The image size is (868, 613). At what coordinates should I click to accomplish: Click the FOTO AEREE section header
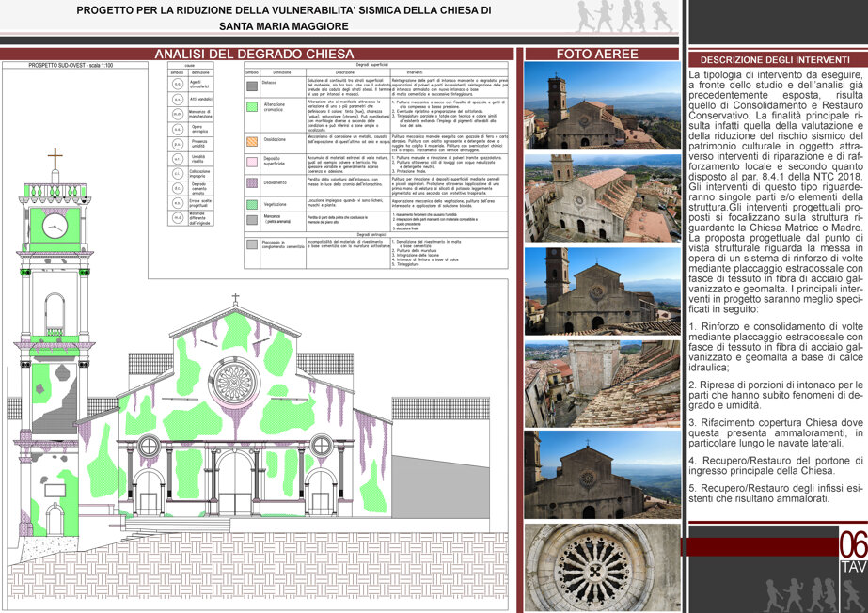click(x=597, y=55)
